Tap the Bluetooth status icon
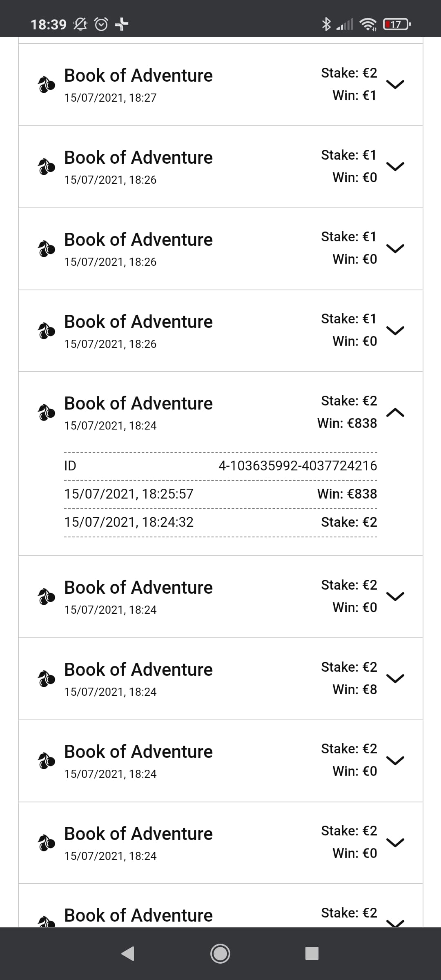This screenshot has width=441, height=980. coord(326,24)
